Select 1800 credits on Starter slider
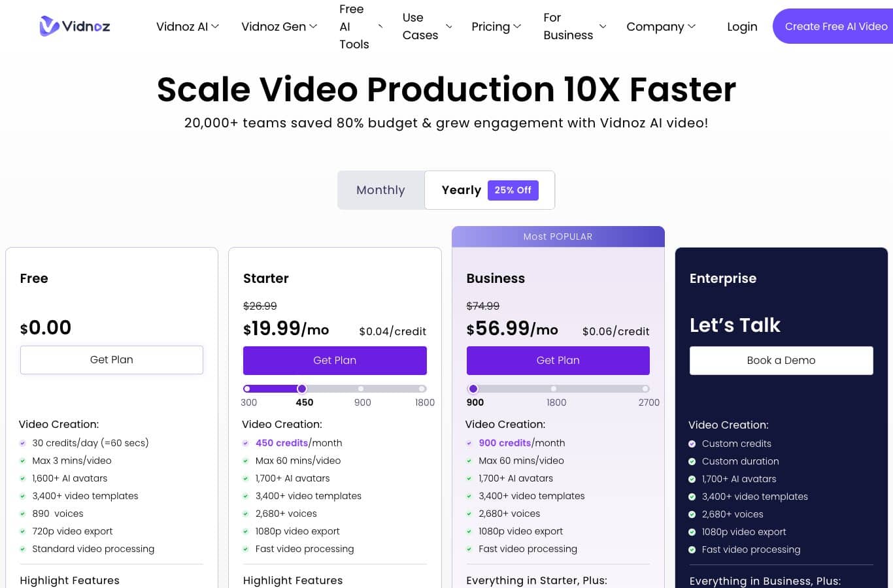This screenshot has height=588, width=893. pyautogui.click(x=422, y=389)
